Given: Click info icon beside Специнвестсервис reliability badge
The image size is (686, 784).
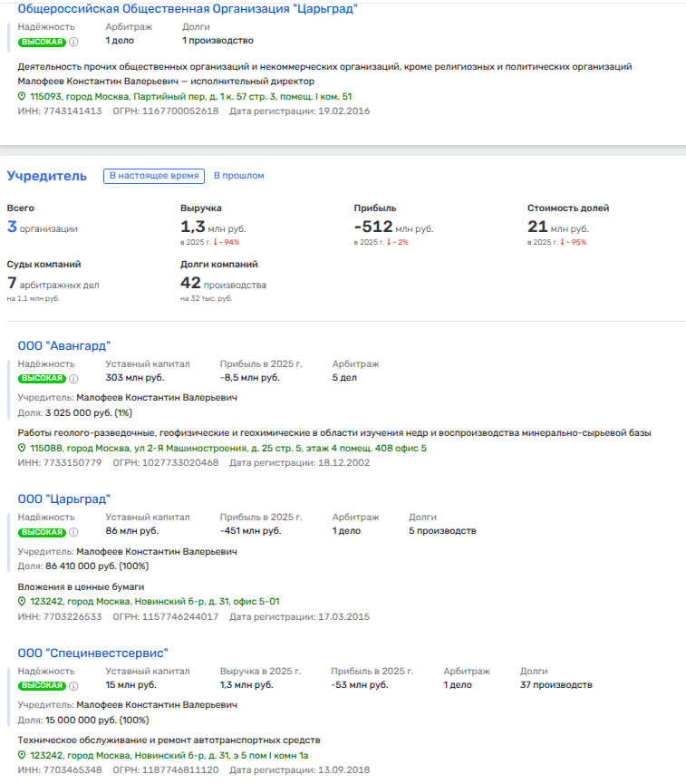Looking at the screenshot, I should pyautogui.click(x=74, y=685).
